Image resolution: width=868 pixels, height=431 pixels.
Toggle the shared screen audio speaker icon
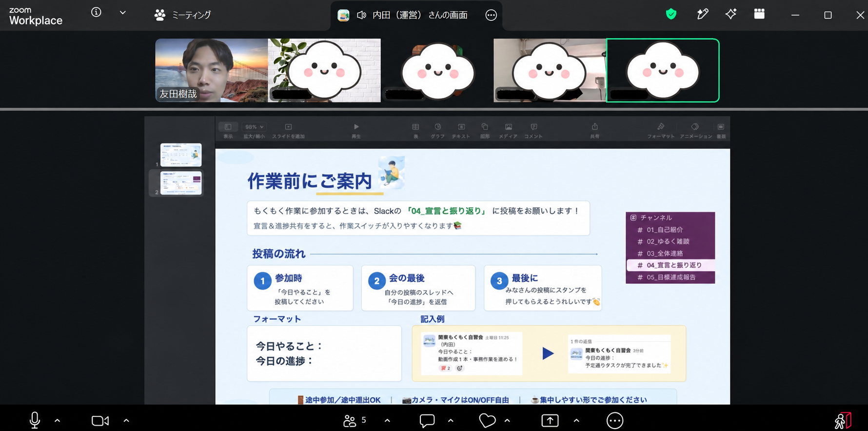click(361, 15)
